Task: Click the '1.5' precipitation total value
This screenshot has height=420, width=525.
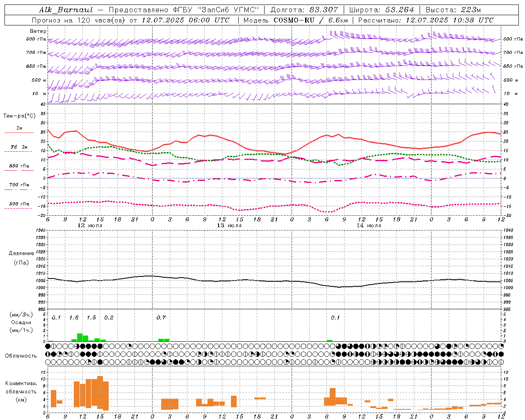Action: coord(91,318)
